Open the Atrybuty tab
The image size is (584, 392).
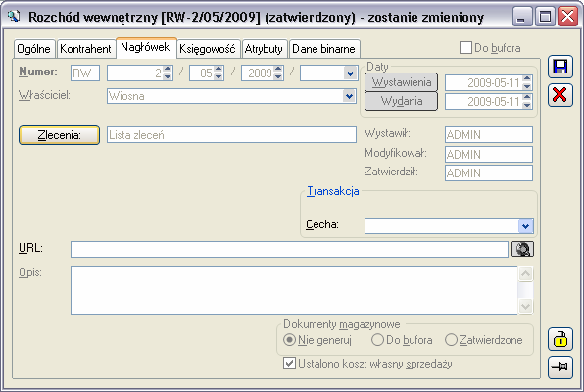pyautogui.click(x=264, y=49)
